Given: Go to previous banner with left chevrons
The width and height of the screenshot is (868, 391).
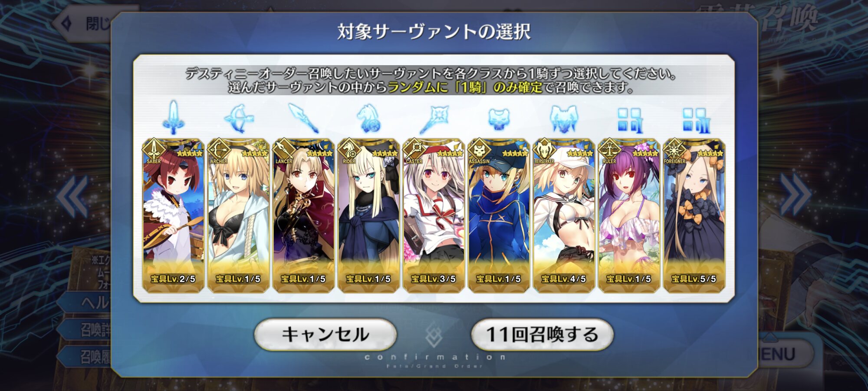Looking at the screenshot, I should pyautogui.click(x=73, y=196).
